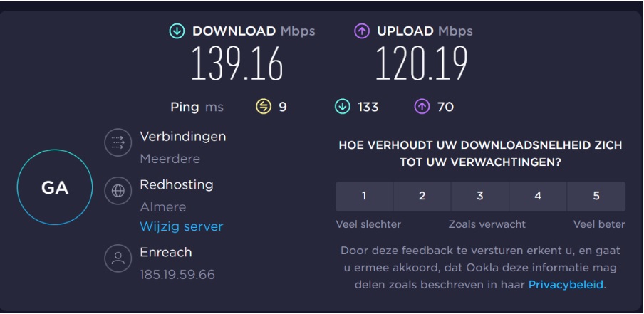Image resolution: width=644 pixels, height=314 pixels.
Task: Pick rating 4 in the survey
Action: click(x=538, y=197)
